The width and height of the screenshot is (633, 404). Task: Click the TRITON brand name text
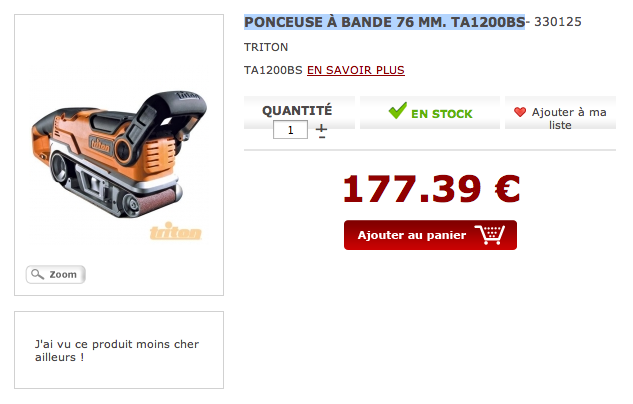[x=266, y=47]
